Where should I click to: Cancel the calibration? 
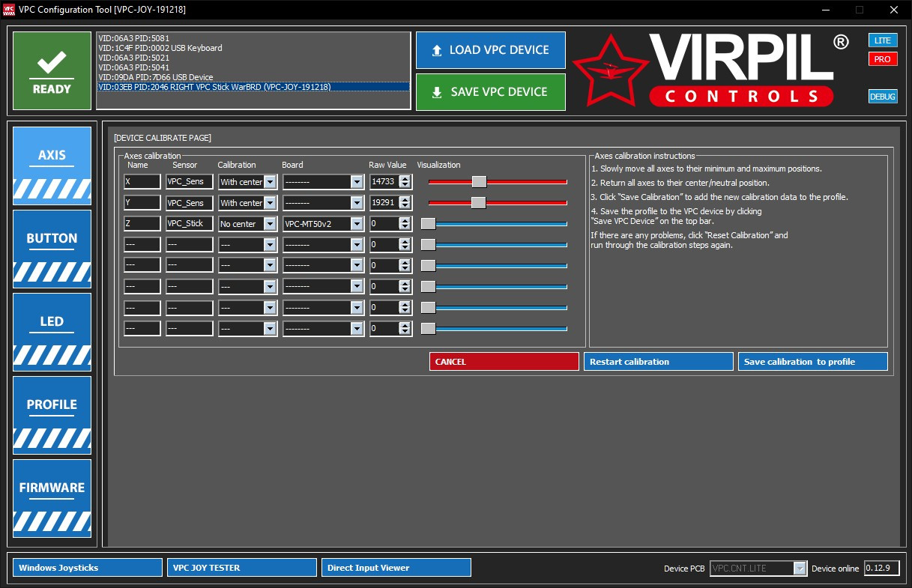pos(504,362)
